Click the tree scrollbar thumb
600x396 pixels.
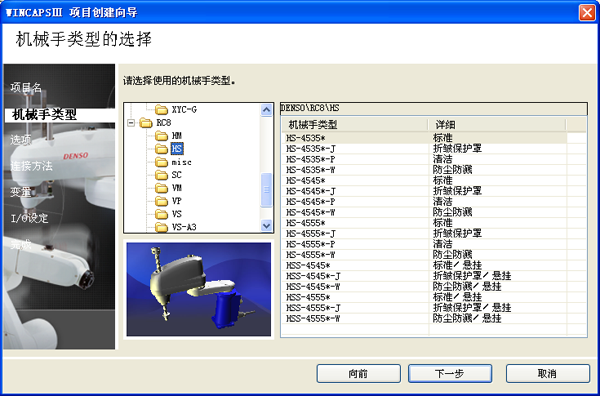(x=266, y=190)
